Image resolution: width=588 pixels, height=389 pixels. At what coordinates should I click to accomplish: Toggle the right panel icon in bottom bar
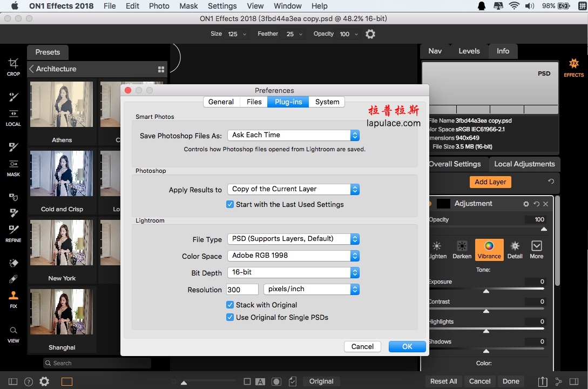(574, 381)
